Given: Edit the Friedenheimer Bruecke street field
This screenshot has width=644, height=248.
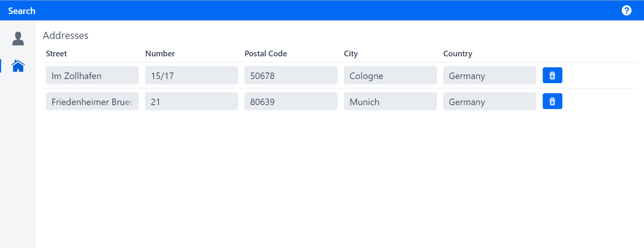Looking at the screenshot, I should tap(92, 101).
